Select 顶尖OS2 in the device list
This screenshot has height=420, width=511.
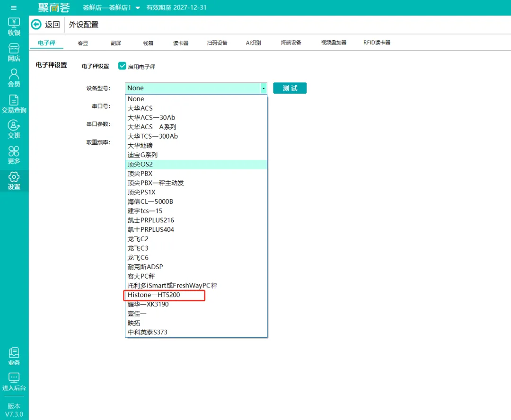tap(196, 164)
